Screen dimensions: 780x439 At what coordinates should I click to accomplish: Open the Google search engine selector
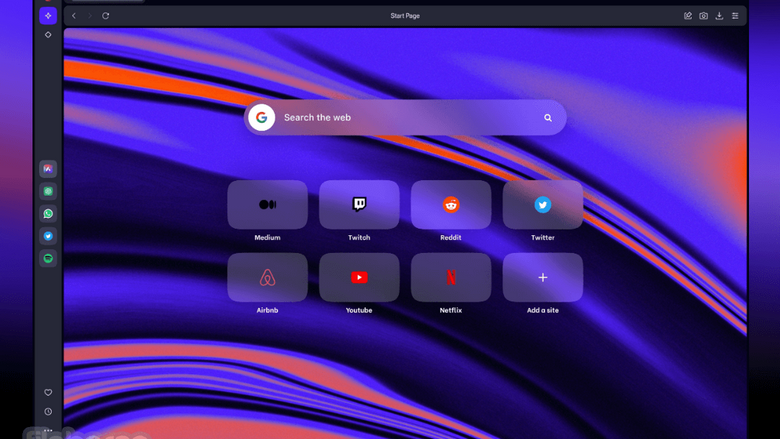click(x=262, y=118)
